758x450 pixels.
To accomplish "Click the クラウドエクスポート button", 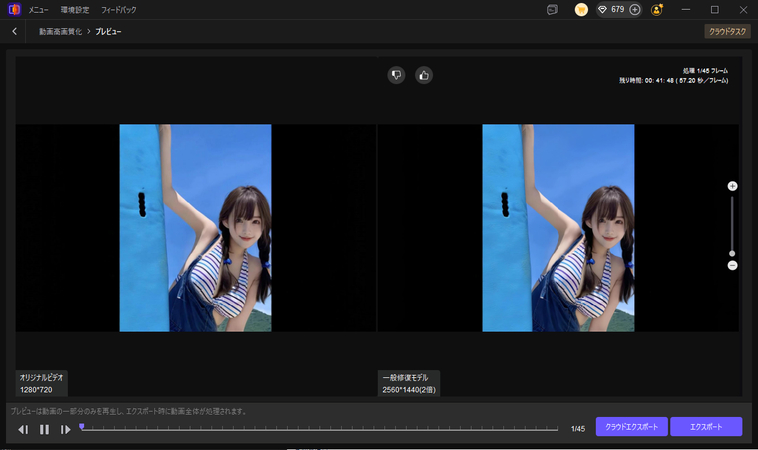I will click(631, 427).
